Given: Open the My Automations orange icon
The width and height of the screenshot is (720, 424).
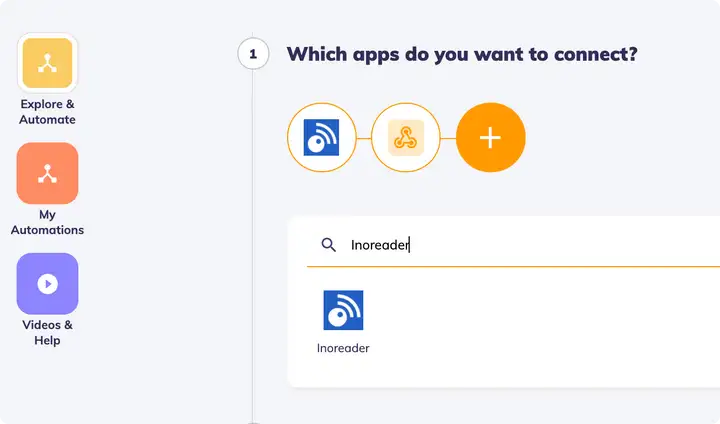Looking at the screenshot, I should click(x=47, y=173).
